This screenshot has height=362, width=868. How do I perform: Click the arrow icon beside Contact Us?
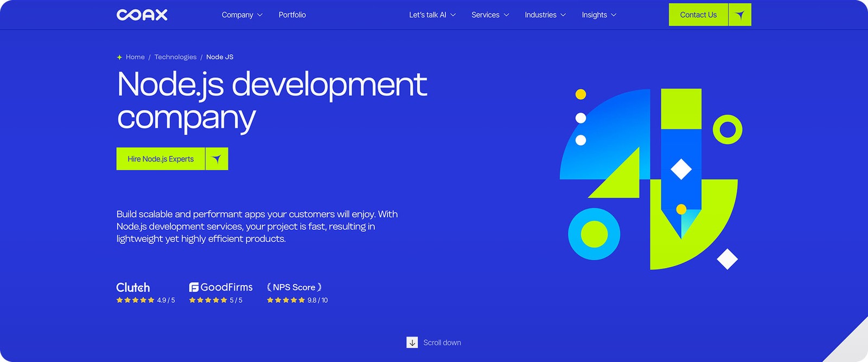pyautogui.click(x=740, y=15)
